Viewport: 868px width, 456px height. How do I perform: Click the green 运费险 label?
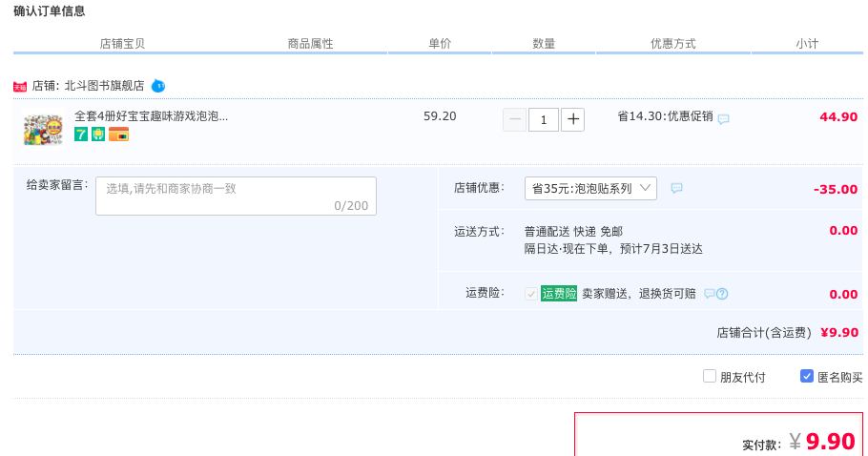559,293
